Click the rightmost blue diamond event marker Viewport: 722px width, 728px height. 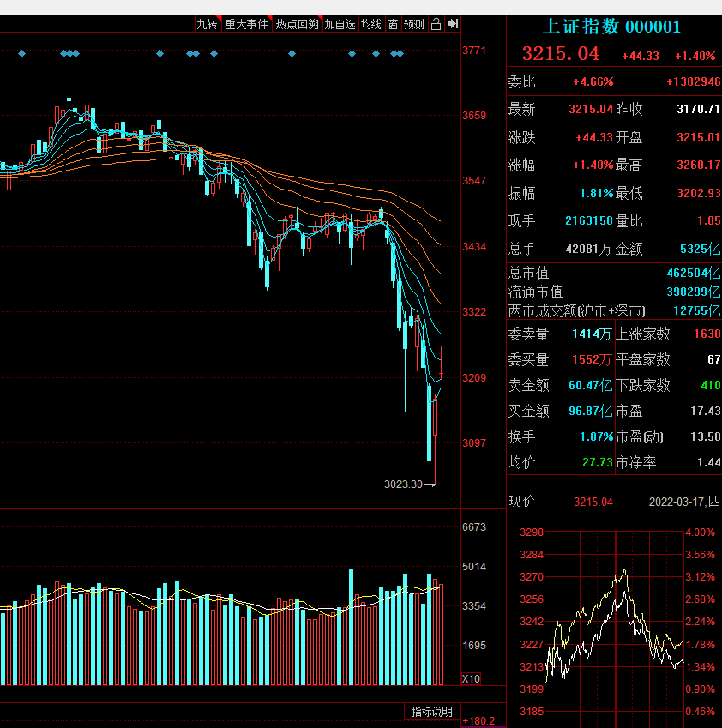click(x=400, y=54)
